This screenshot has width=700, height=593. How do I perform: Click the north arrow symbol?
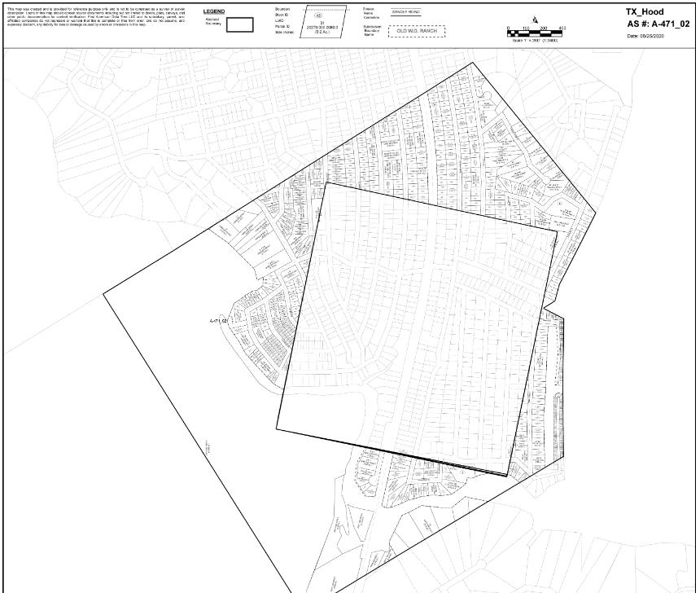coord(536,20)
